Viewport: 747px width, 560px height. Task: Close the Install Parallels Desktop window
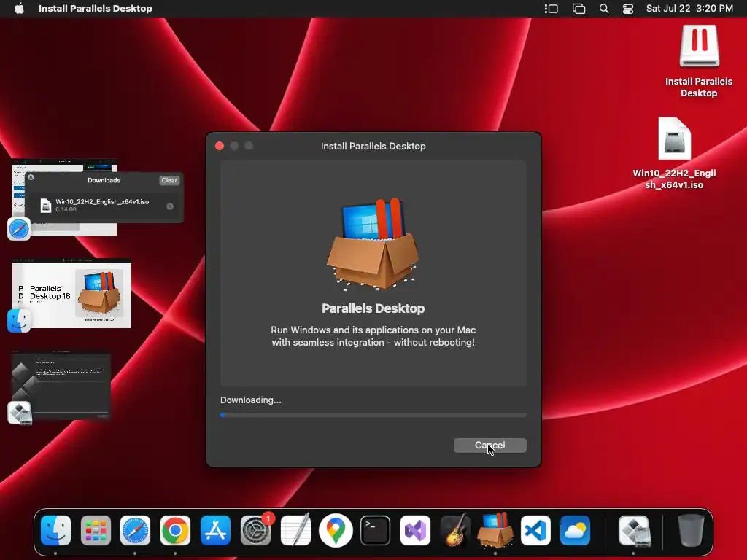[x=220, y=146]
